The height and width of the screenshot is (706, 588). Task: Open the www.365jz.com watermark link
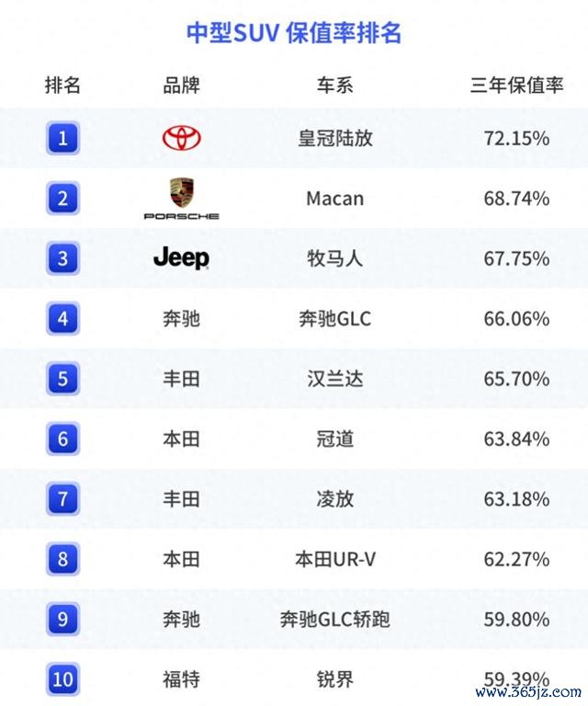coord(528,691)
